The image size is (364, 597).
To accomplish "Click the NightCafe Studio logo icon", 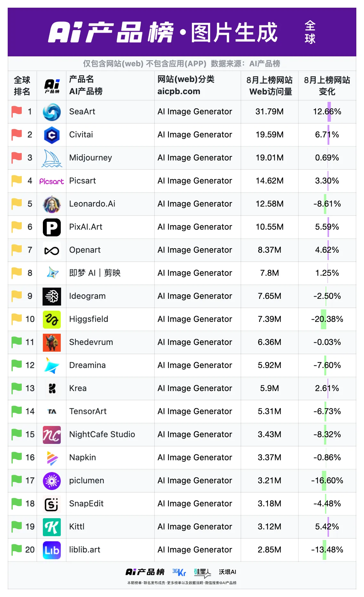I will [52, 435].
